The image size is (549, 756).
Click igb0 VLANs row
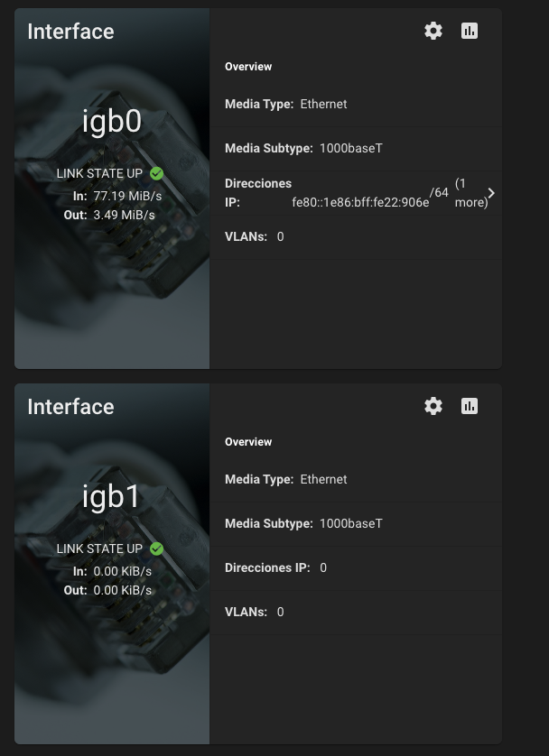[x=255, y=236]
